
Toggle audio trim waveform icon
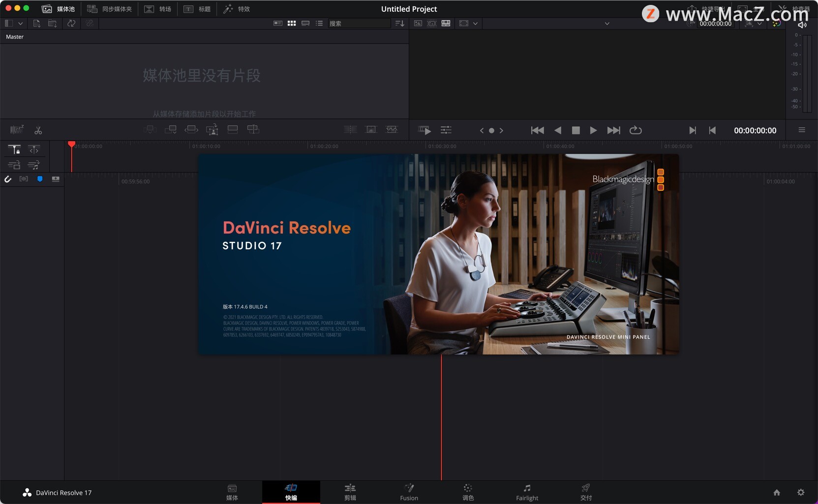pyautogui.click(x=24, y=179)
